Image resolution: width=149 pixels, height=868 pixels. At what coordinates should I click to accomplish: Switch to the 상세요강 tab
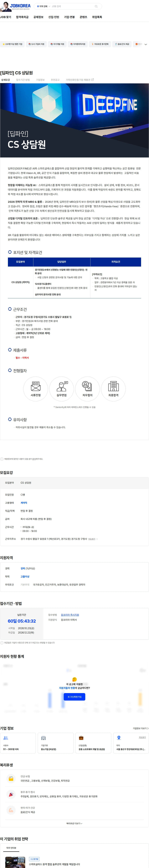point(6,80)
